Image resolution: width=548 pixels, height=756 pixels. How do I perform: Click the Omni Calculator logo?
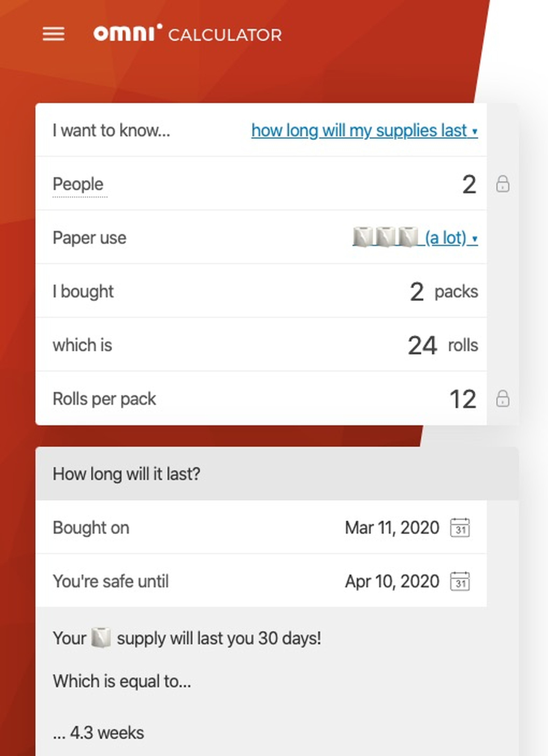(x=187, y=33)
